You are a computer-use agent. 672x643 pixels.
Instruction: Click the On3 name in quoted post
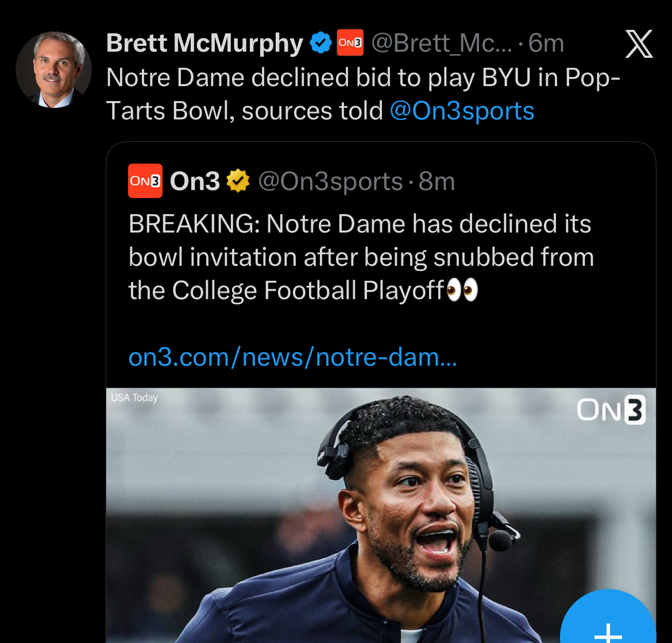click(x=195, y=181)
